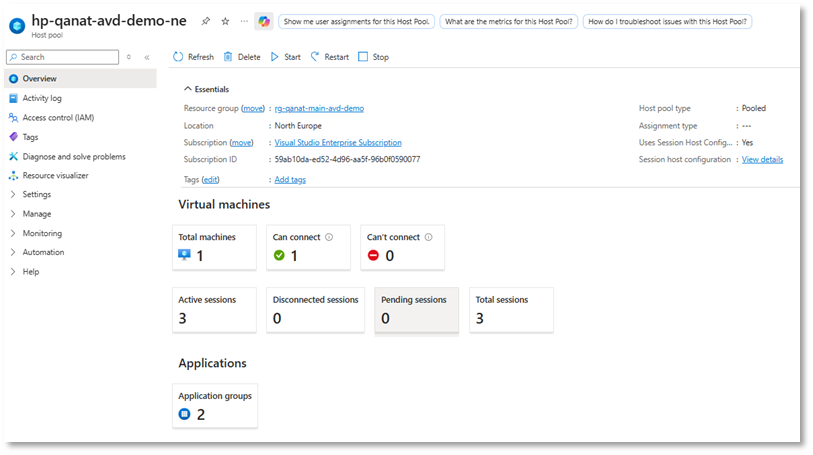Click the Add tags link
Image resolution: width=813 pixels, height=455 pixels.
pos(290,180)
